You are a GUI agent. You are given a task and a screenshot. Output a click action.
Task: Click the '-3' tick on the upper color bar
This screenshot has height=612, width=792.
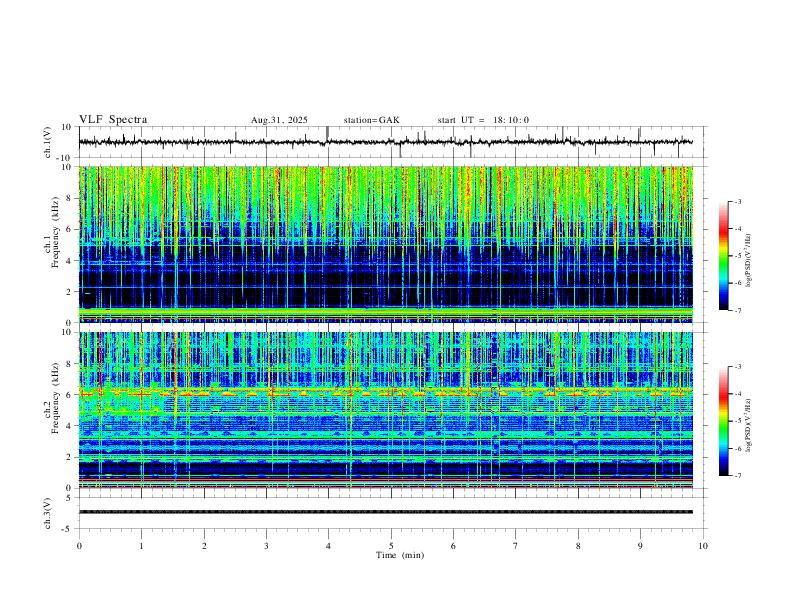click(x=737, y=201)
